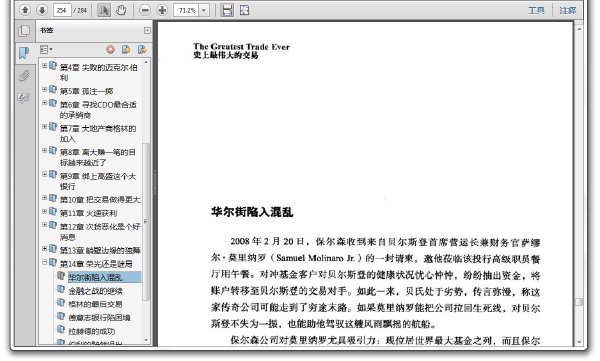The width and height of the screenshot is (600, 361).
Task: Expand the 第8章 bookmark node
Action: [45, 151]
